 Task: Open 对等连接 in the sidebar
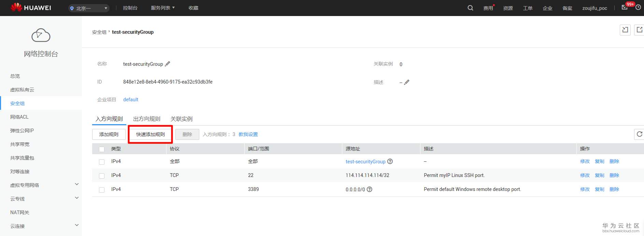(20, 172)
